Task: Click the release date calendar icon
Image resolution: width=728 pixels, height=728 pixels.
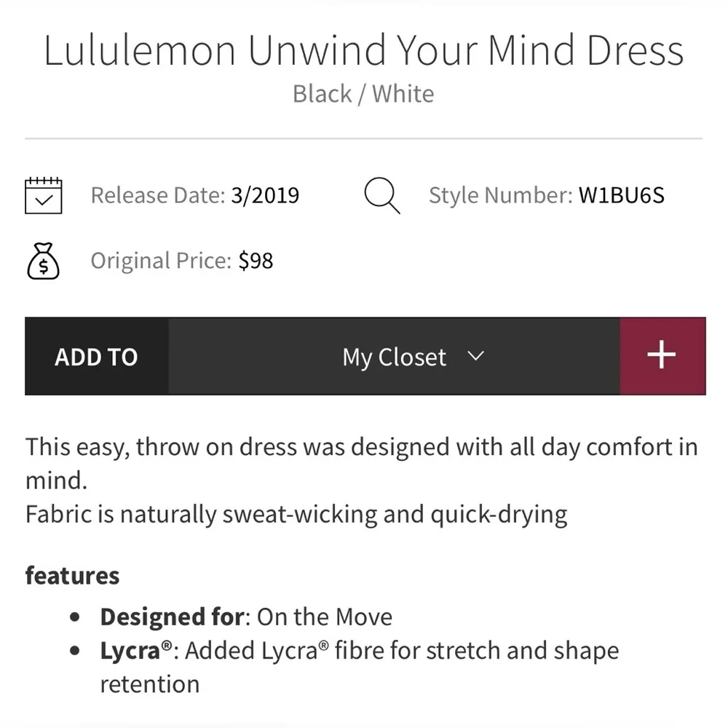Action: point(44,194)
